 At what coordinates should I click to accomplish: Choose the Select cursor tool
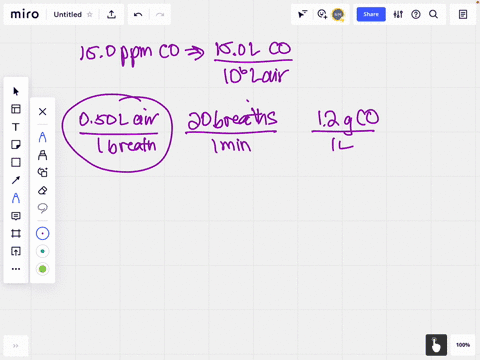[x=16, y=91]
